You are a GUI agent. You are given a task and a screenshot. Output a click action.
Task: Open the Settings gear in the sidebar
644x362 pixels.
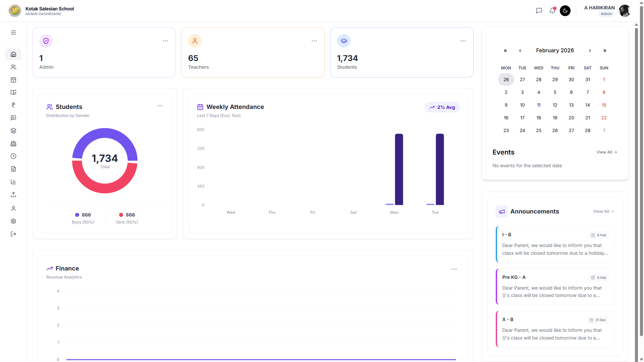pos(13,221)
